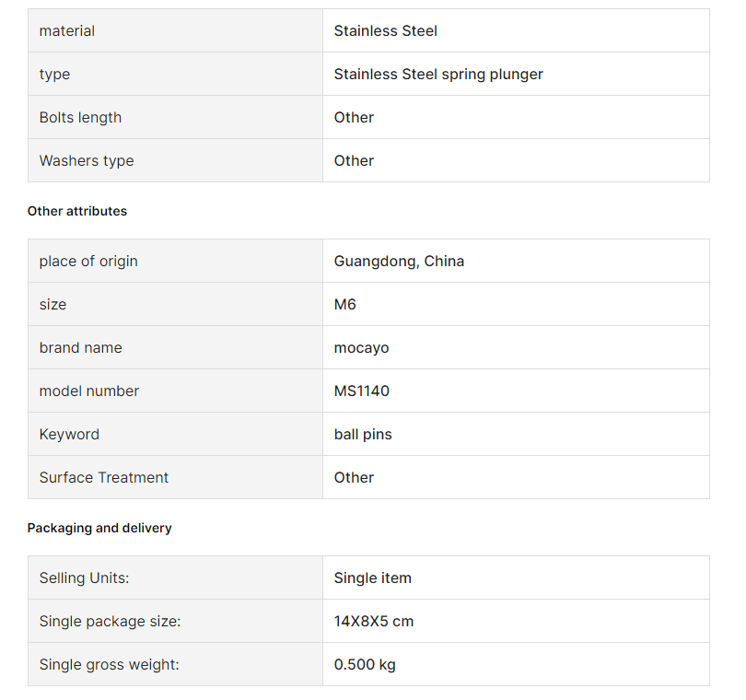This screenshot has width=746, height=700.
Task: Click the 'place of origin' label
Action: (88, 262)
